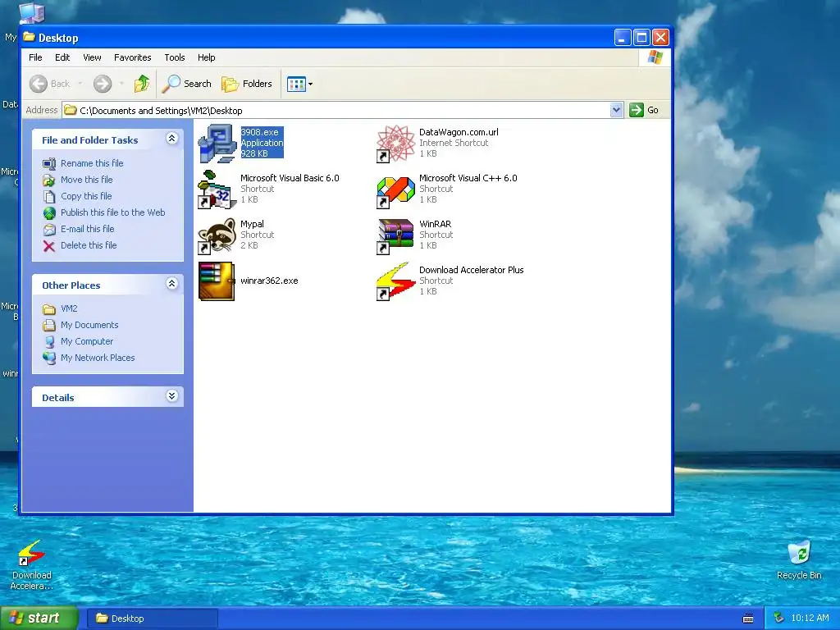840x630 pixels.
Task: Open the File menu
Action: click(35, 57)
